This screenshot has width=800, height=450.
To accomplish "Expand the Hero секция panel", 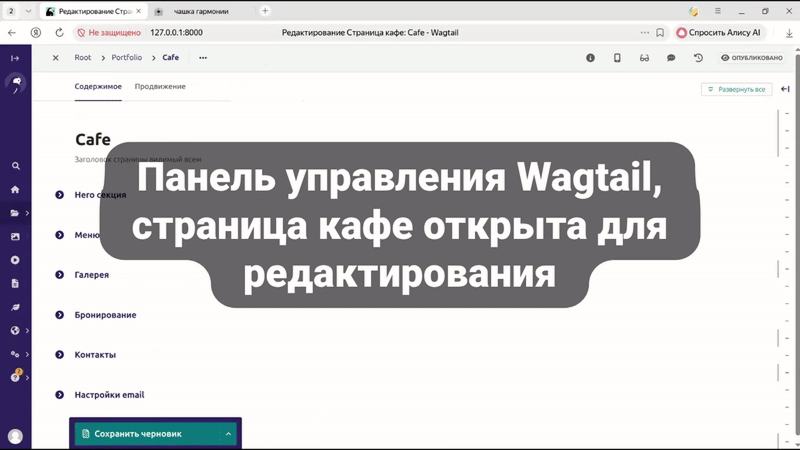I will 60,195.
